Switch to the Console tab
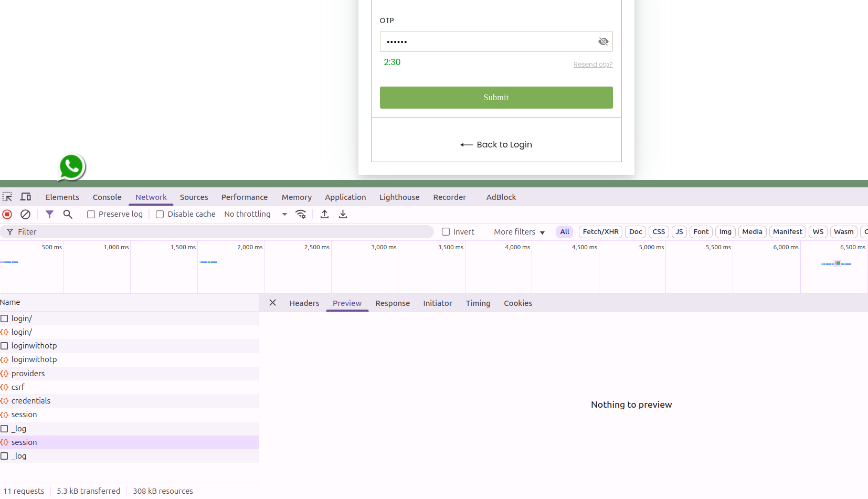Image resolution: width=868 pixels, height=499 pixels. (x=107, y=197)
